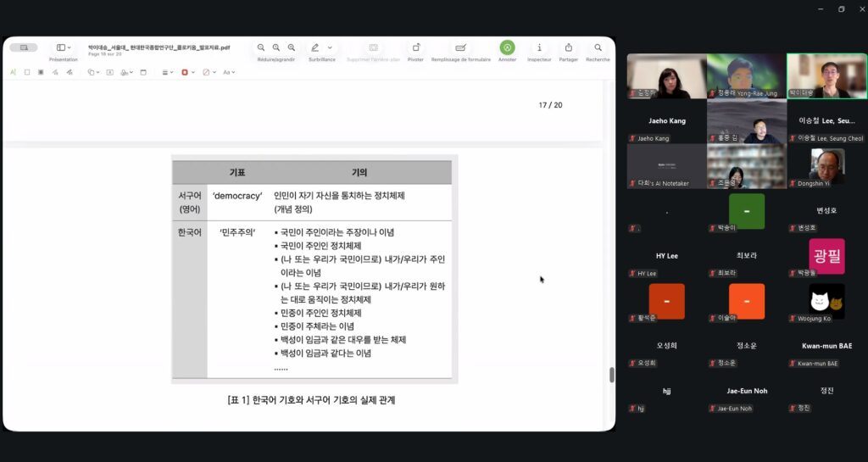Screen dimensions: 868x462
Task: Click the zoom in magnifier icon
Action: pyautogui.click(x=292, y=47)
